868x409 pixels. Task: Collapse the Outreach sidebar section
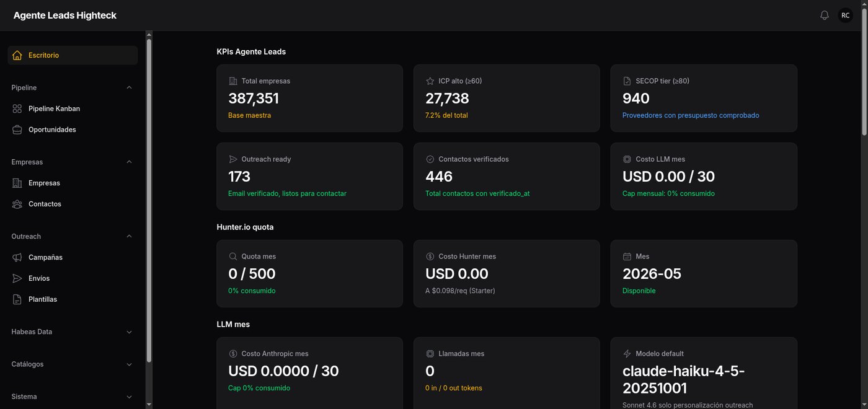click(129, 236)
